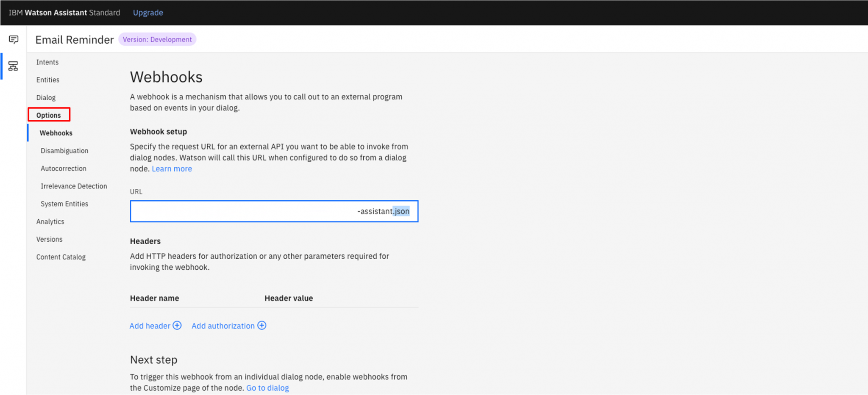This screenshot has height=395, width=868.
Task: Open Irrelevance Detection settings
Action: pos(74,186)
